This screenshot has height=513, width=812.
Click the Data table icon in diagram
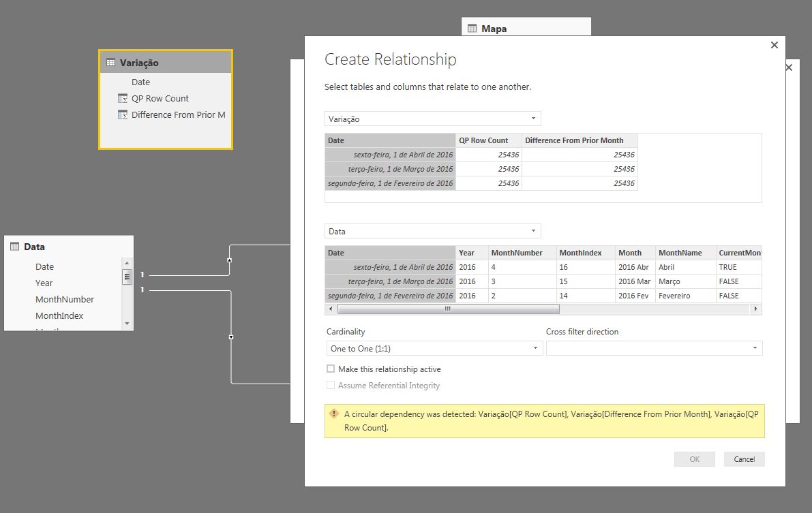(x=14, y=247)
